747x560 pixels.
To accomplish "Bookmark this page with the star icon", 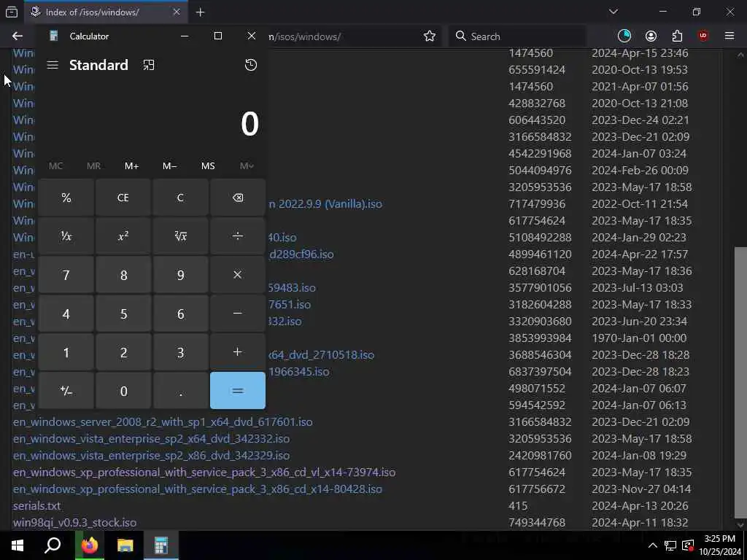I will [x=429, y=36].
